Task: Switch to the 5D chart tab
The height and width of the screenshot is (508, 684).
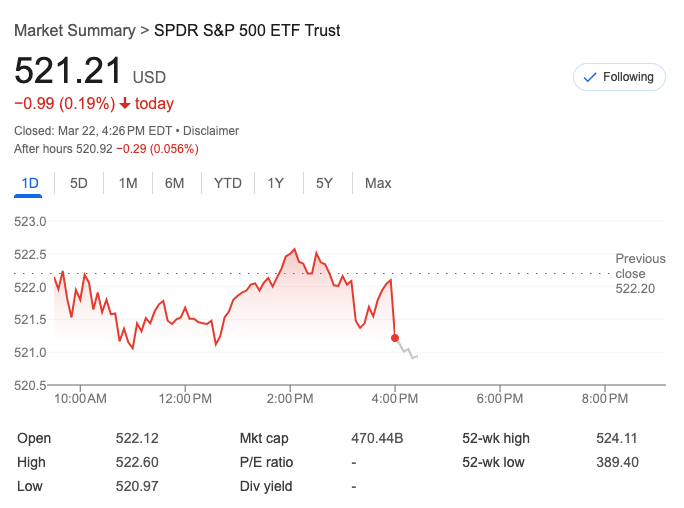Action: point(79,183)
